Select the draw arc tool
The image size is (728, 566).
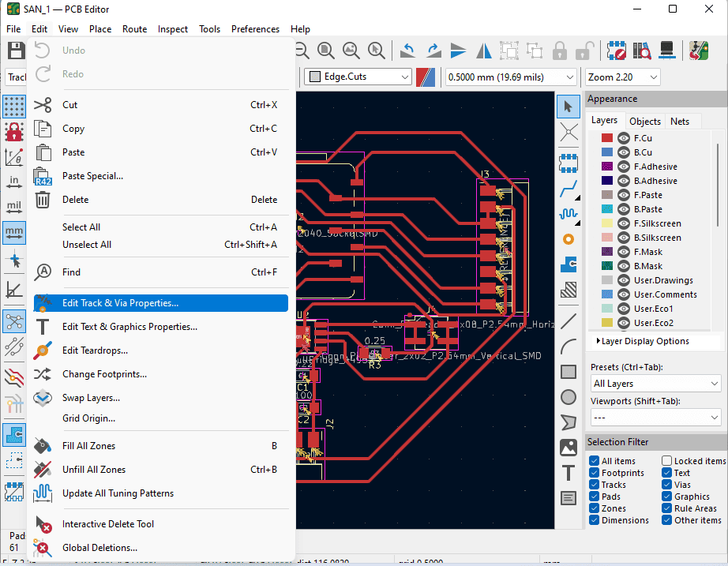tap(569, 347)
